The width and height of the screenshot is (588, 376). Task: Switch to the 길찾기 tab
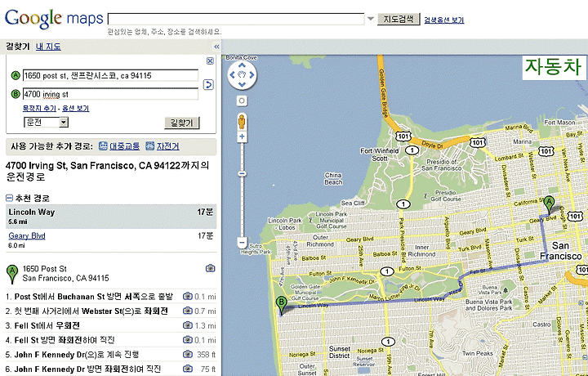click(18, 47)
